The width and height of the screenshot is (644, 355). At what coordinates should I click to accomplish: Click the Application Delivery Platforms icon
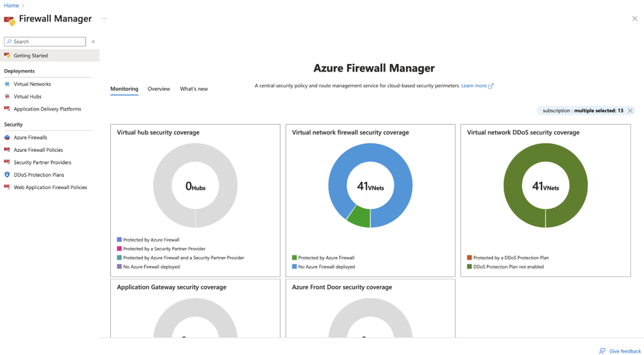pos(7,108)
